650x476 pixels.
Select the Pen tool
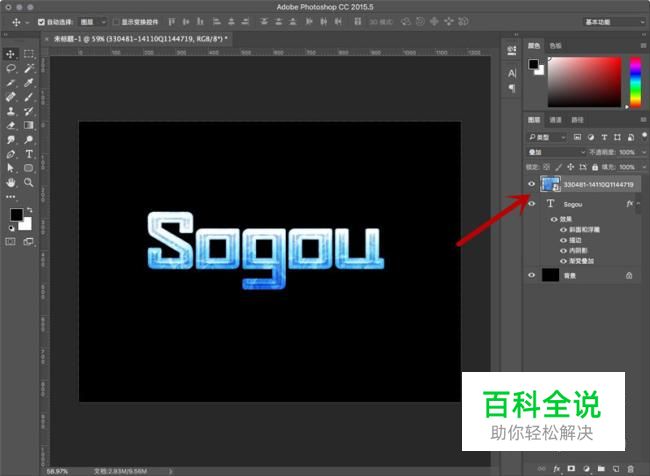tap(10, 154)
